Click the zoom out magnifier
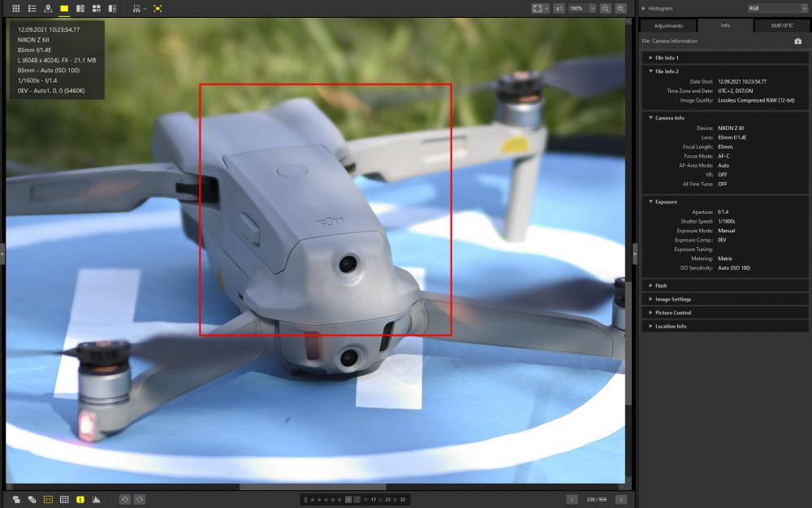Screen dimensions: 812x508 [606, 8]
